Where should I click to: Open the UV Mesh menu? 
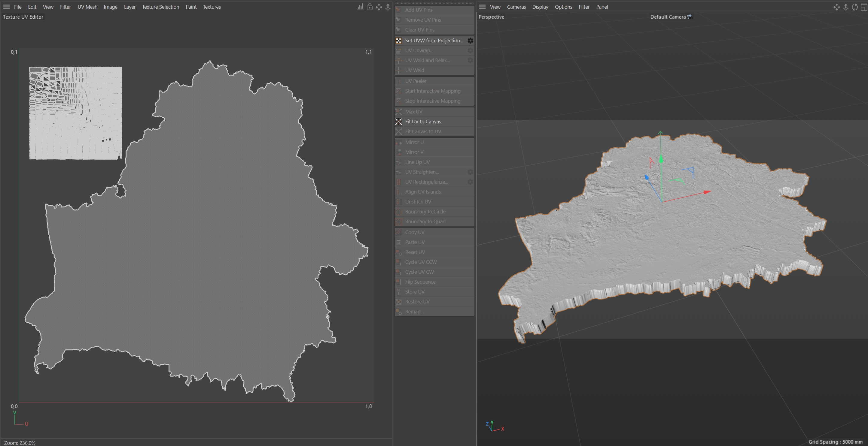(x=87, y=7)
